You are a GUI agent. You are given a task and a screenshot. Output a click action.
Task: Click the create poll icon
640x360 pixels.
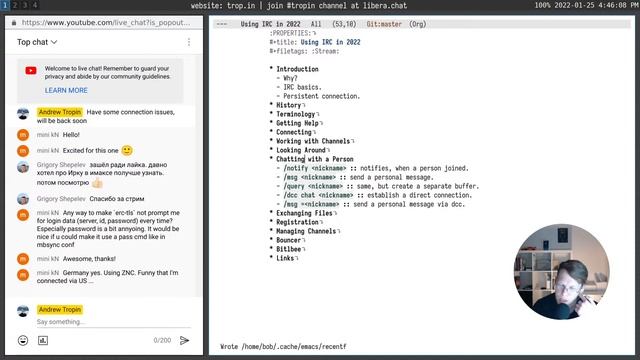[43, 340]
